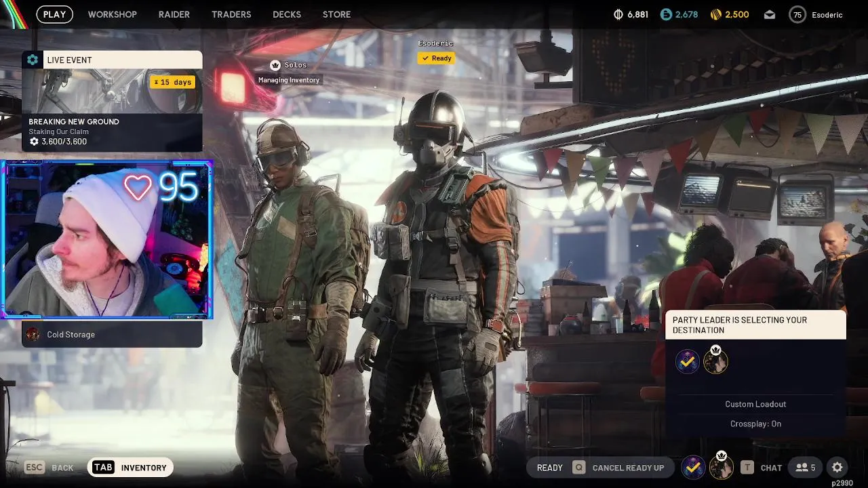Go to the TRADERS tab
Viewport: 868px width, 488px height.
[x=231, y=14]
